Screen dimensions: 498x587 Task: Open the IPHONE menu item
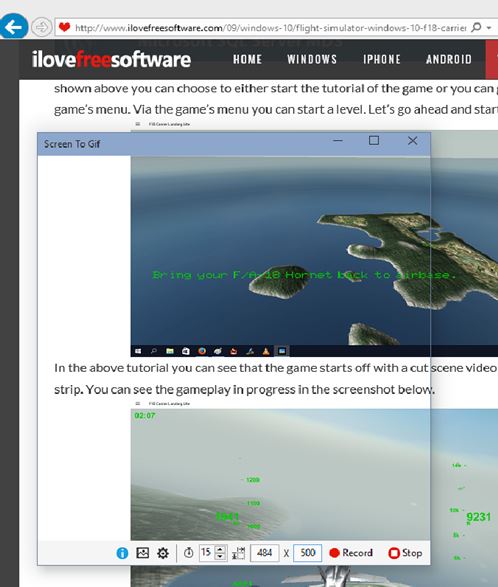[382, 59]
